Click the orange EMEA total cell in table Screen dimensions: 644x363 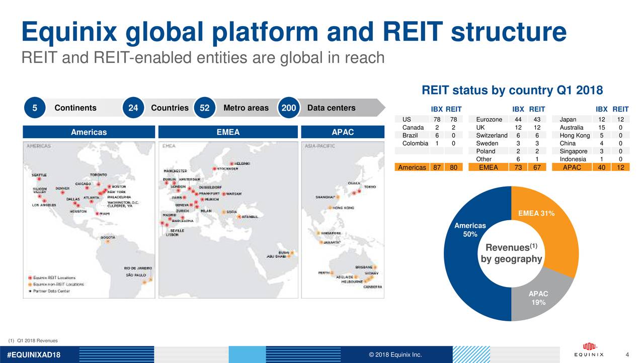click(x=488, y=167)
